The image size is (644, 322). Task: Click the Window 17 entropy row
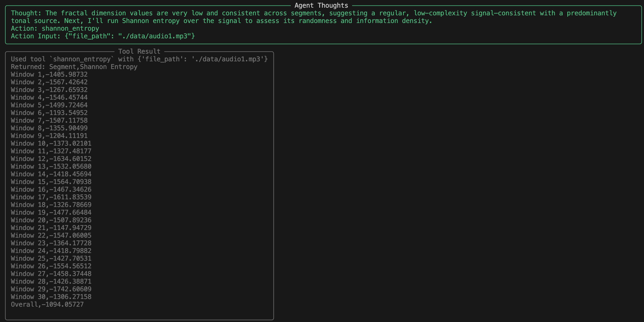(51, 197)
